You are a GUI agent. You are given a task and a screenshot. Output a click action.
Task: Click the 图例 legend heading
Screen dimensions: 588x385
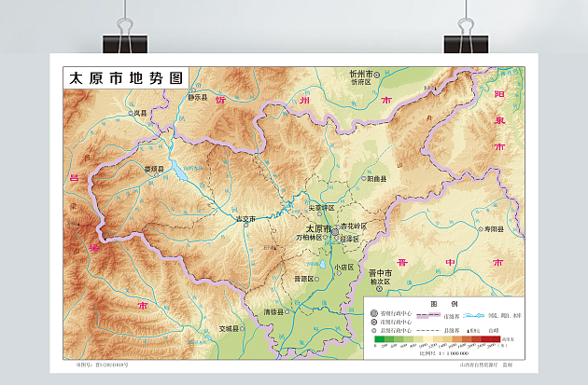pos(438,303)
